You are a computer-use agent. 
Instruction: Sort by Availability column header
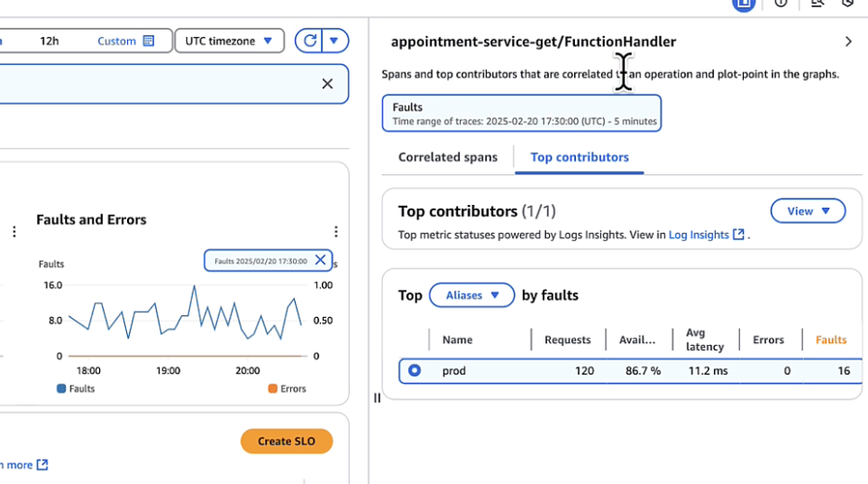pos(637,340)
